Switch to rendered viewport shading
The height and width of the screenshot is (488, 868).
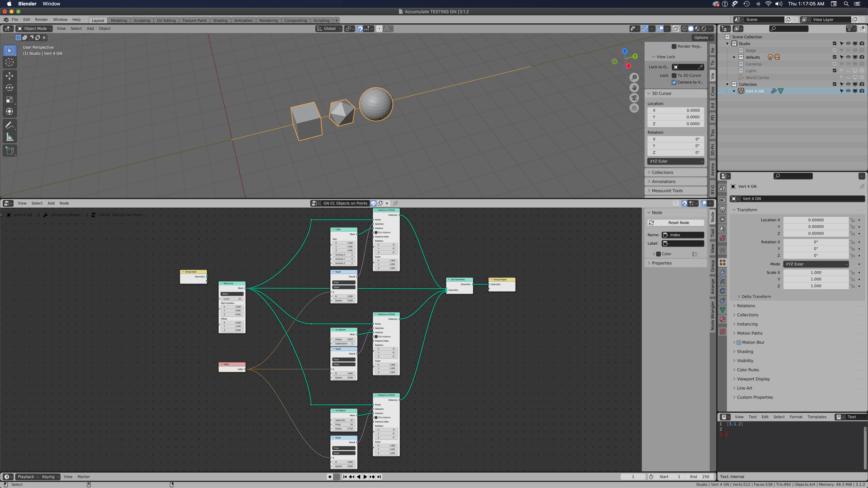coord(704,29)
